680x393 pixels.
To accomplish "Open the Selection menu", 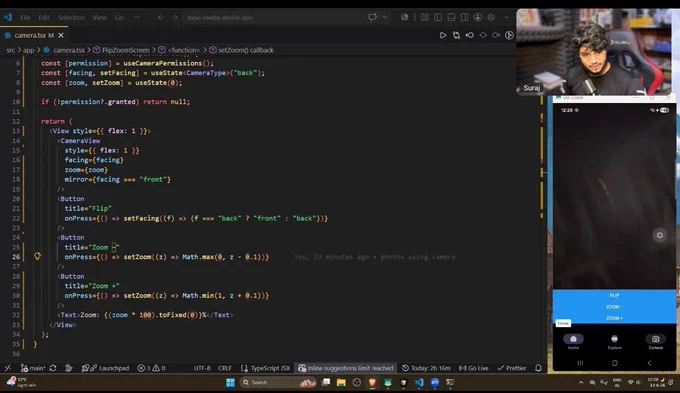I will point(71,17).
